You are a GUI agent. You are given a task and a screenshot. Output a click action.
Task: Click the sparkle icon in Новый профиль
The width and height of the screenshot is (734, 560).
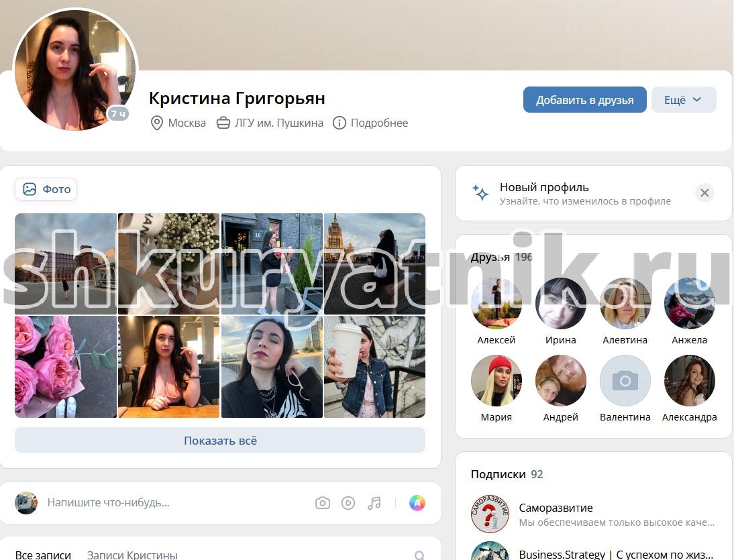point(480,192)
